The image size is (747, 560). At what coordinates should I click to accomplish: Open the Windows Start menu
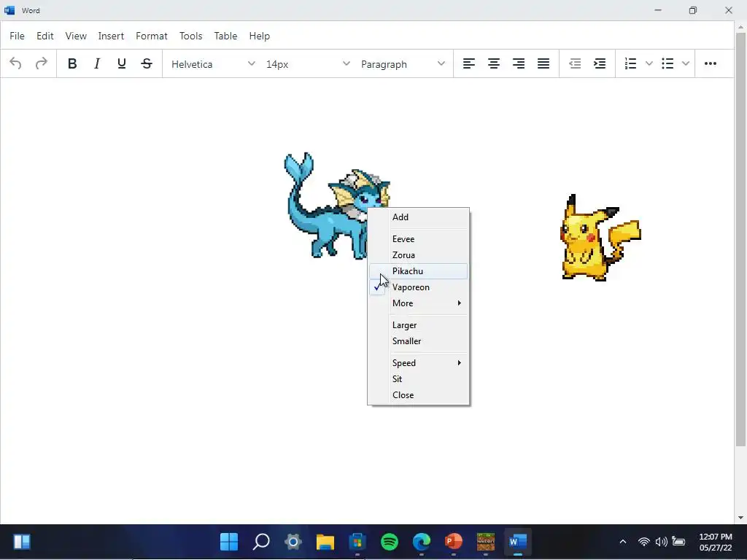click(x=229, y=542)
